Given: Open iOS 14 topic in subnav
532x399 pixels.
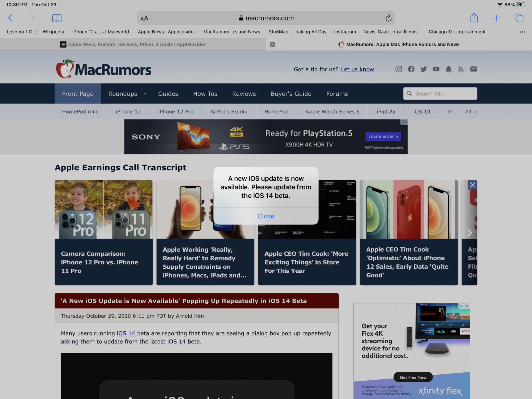Looking at the screenshot, I should tap(422, 112).
